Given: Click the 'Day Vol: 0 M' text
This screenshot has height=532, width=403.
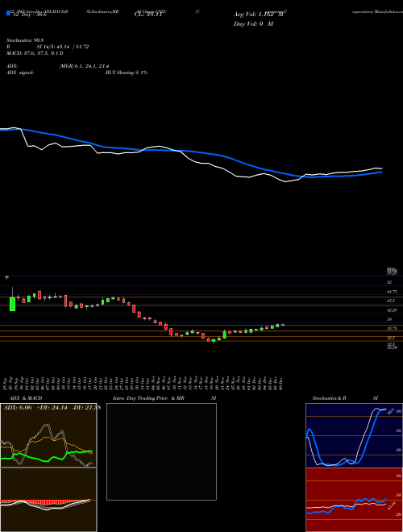Looking at the screenshot, I should click(253, 23).
